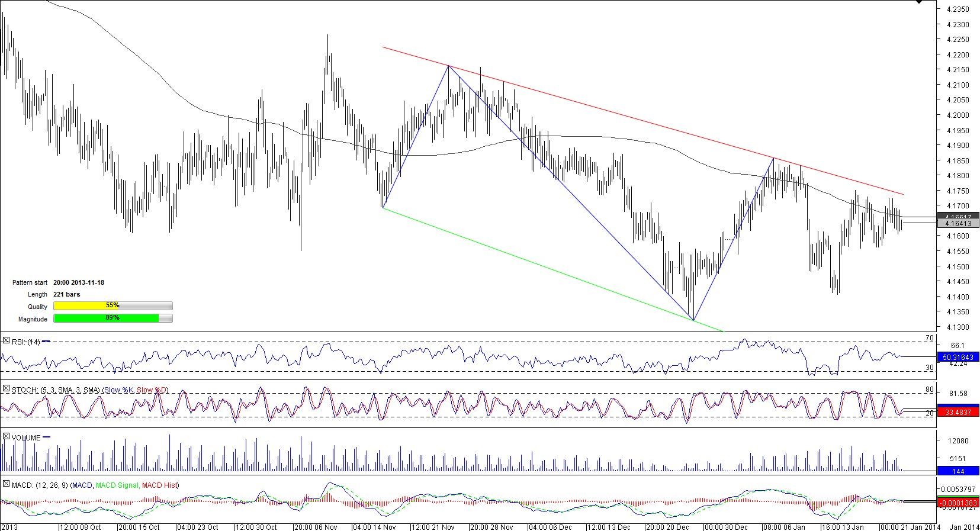This screenshot has height=531, width=980.
Task: Click the volume axis label 5151
Action: (958, 459)
